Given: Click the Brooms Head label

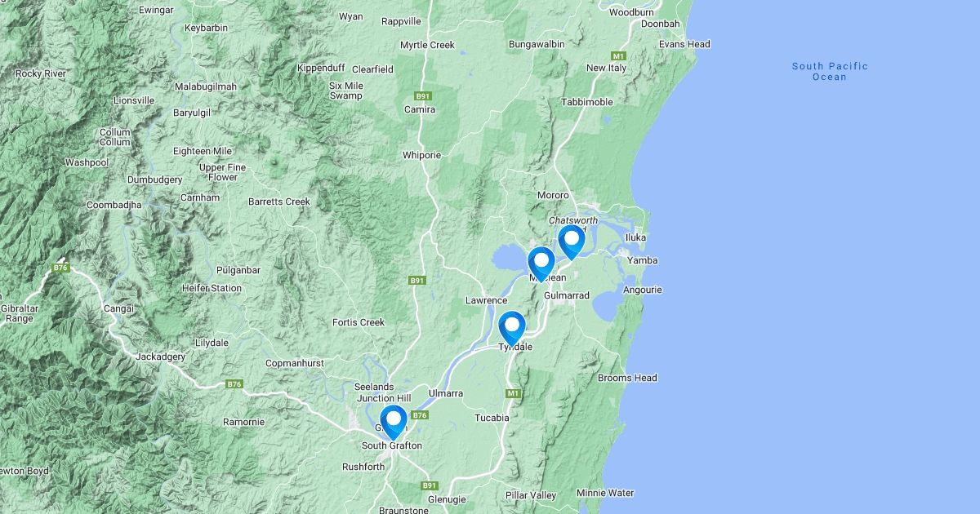Looking at the screenshot, I should [627, 378].
